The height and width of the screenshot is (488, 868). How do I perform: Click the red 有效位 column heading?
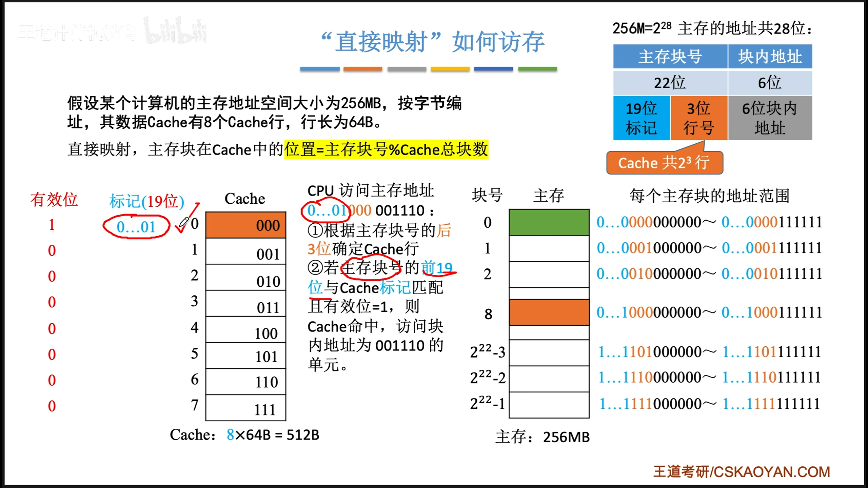click(54, 199)
